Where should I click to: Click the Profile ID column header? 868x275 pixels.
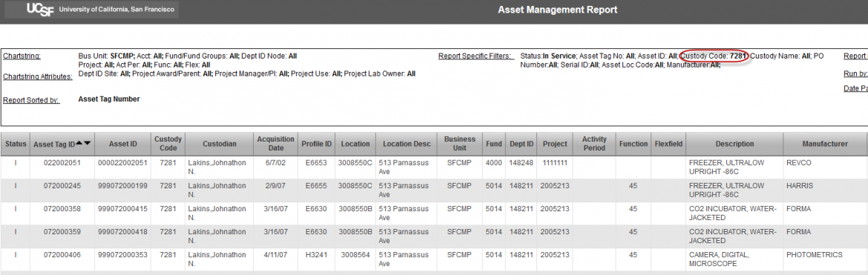tap(316, 144)
